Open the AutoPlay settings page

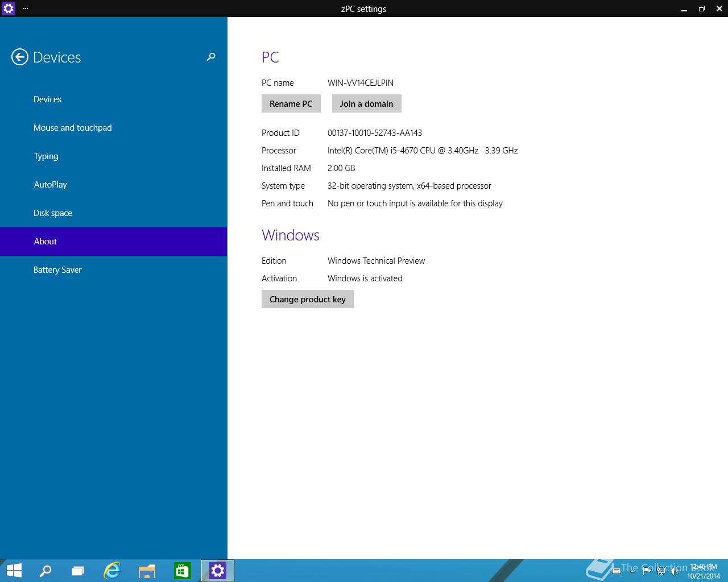click(x=114, y=185)
